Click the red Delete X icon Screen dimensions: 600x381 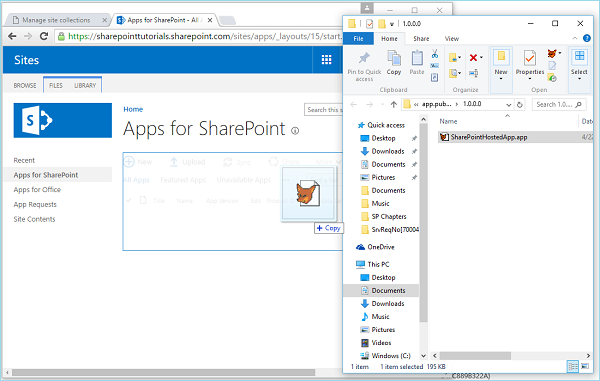pyautogui.click(x=473, y=58)
